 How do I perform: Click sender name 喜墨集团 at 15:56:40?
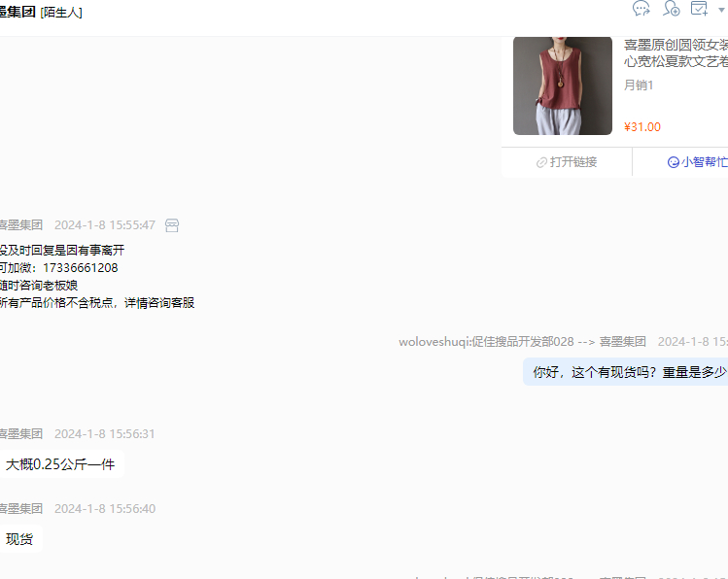20,509
